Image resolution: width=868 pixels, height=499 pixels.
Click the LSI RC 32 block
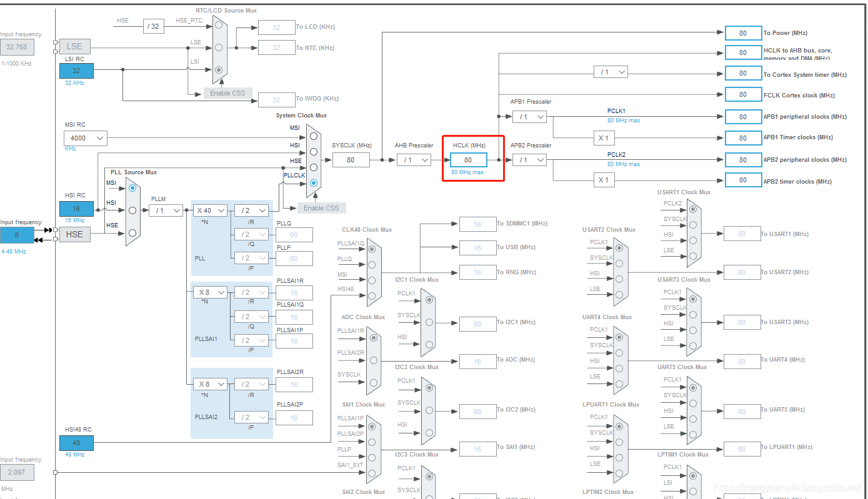[76, 71]
